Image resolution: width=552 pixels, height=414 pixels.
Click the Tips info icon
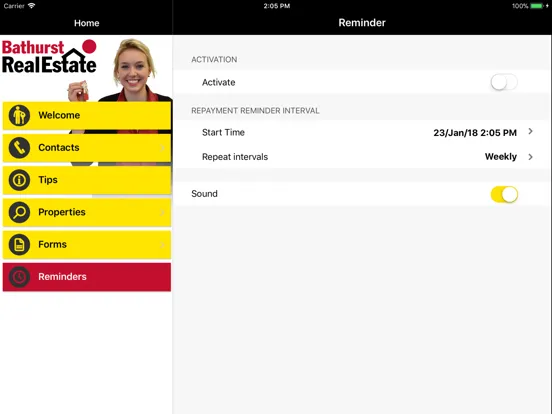(19, 180)
